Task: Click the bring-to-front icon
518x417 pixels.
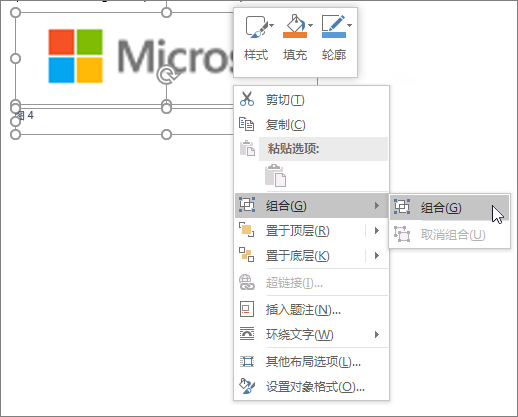Action: point(247,230)
